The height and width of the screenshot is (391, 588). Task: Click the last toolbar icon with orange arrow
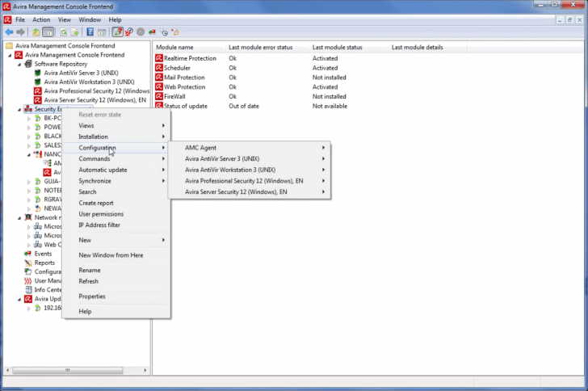point(175,32)
